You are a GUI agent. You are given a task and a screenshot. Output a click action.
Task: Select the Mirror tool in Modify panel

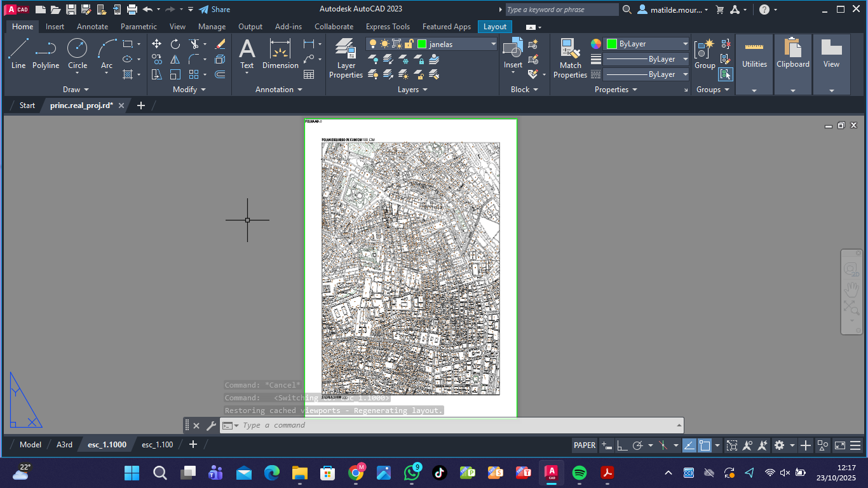tap(175, 59)
